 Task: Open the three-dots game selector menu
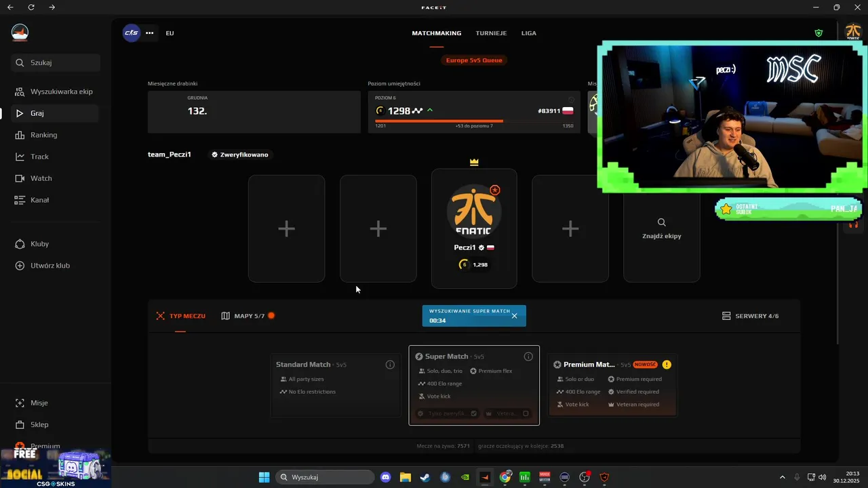(150, 33)
